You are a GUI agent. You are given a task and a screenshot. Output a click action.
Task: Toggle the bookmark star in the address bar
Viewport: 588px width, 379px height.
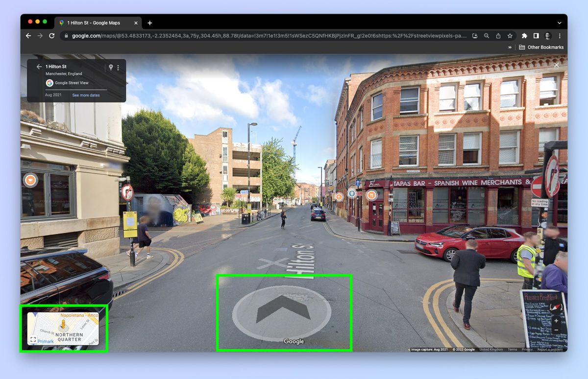pos(510,36)
